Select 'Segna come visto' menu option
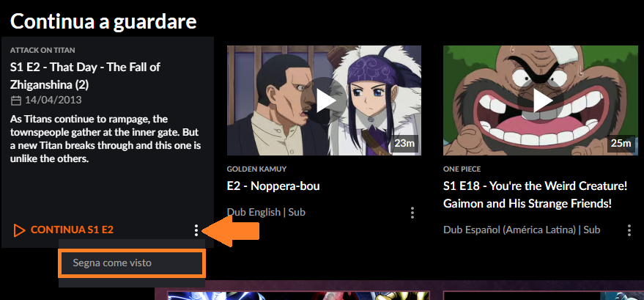 [x=131, y=263]
